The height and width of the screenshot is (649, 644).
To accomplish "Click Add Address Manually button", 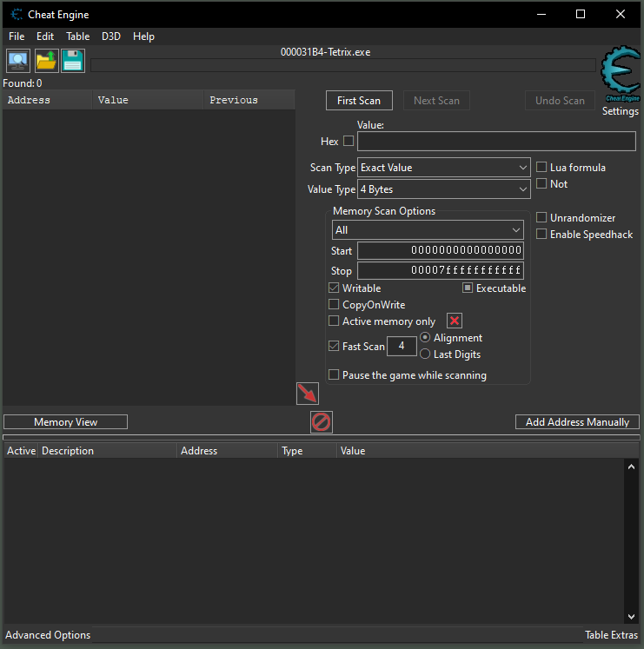I will pos(577,422).
